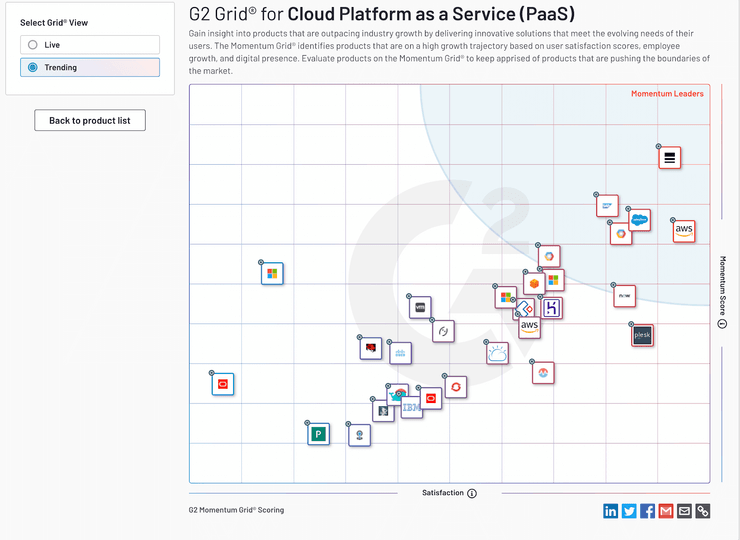Select the dark photo logo tile left of IBM
Image resolution: width=740 pixels, height=540 pixels.
coord(383,411)
